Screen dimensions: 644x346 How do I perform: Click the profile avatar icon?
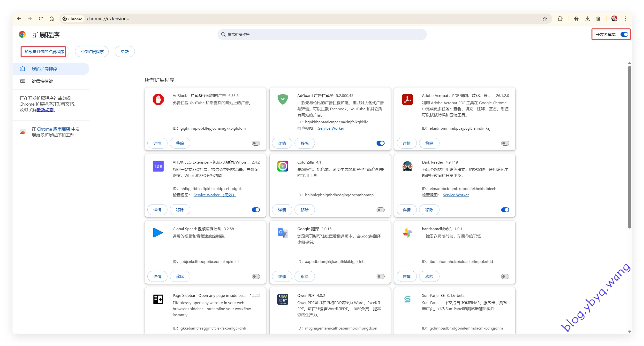614,19
